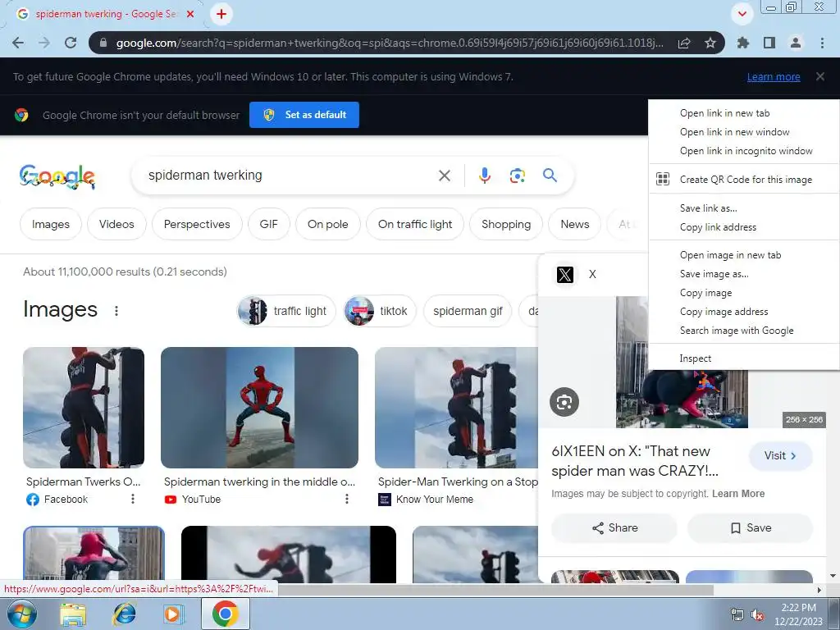Click the Share button in preview panel
Image resolution: width=840 pixels, height=630 pixels.
click(x=614, y=528)
